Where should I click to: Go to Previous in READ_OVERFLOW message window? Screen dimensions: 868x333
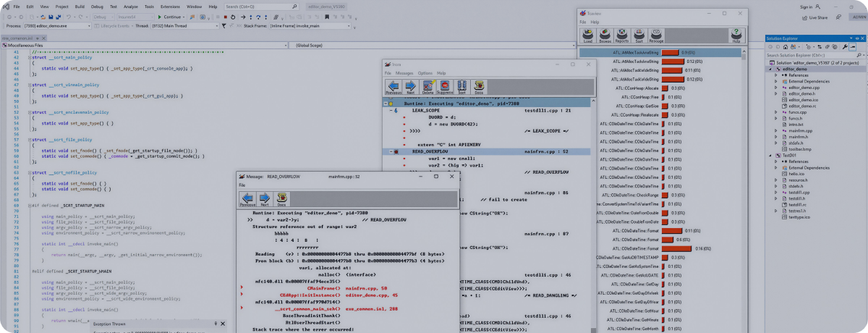[247, 200]
